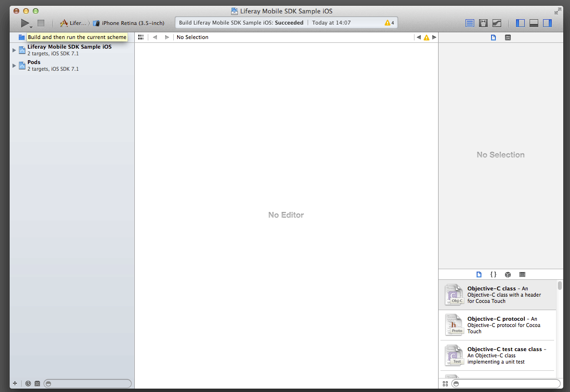Image resolution: width=570 pixels, height=392 pixels.
Task: Show only recently edited files
Action: [x=28, y=383]
